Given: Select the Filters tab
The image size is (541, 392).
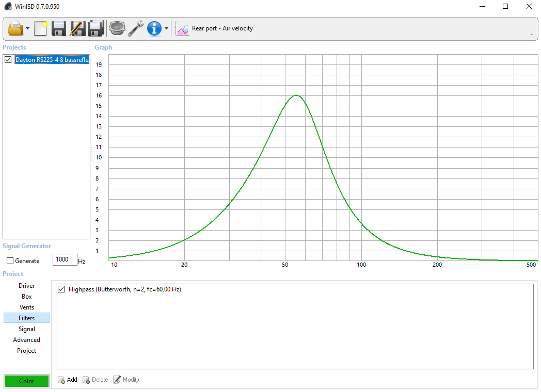Looking at the screenshot, I should (26, 318).
